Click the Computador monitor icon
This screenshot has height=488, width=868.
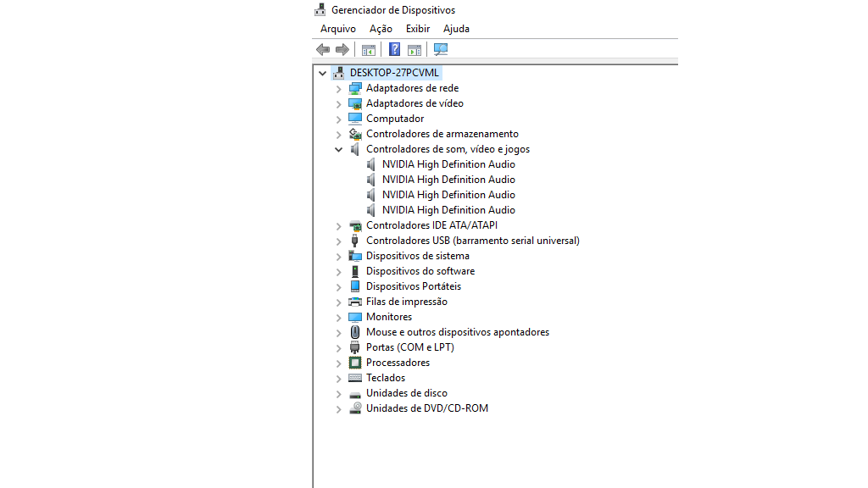coord(355,119)
